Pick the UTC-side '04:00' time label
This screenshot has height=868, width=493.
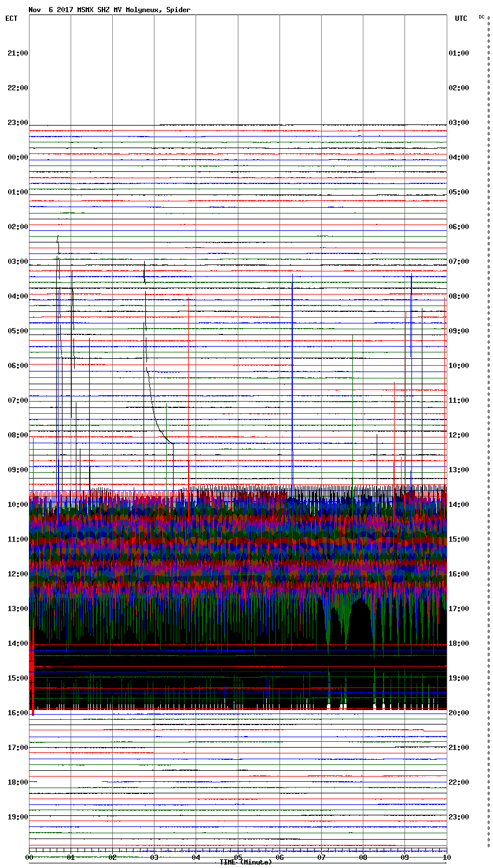point(459,157)
